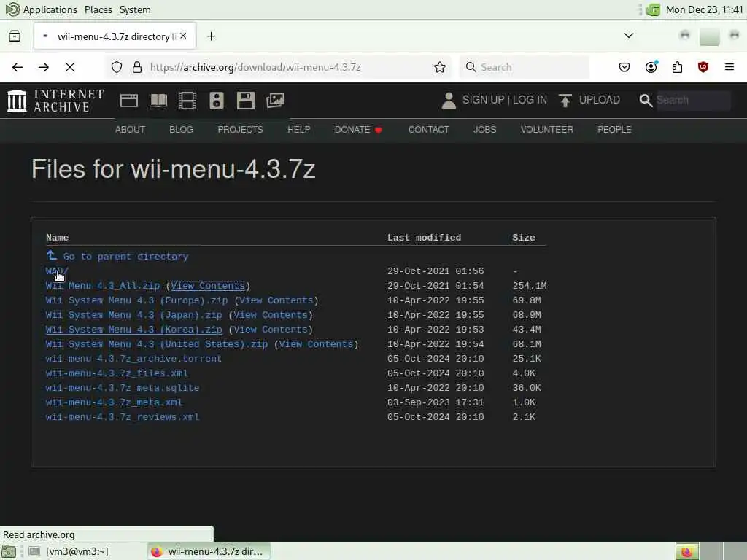The image size is (747, 560).
Task: Open the Firefox hamburger menu
Action: pos(729,67)
